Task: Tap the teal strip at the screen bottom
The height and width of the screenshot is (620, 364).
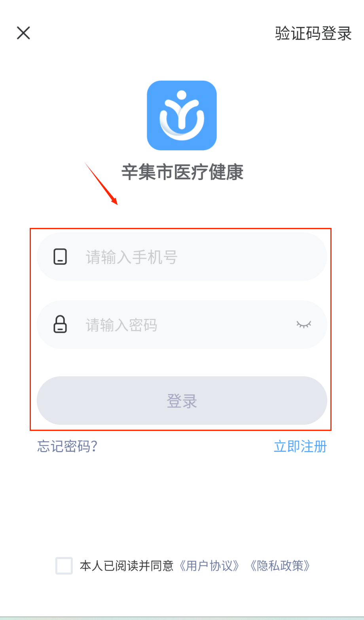Action: pyautogui.click(x=182, y=618)
